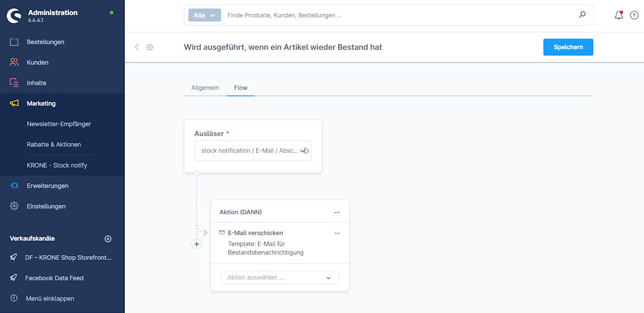Click the help question mark icon
644x313 pixels.
click(x=634, y=15)
